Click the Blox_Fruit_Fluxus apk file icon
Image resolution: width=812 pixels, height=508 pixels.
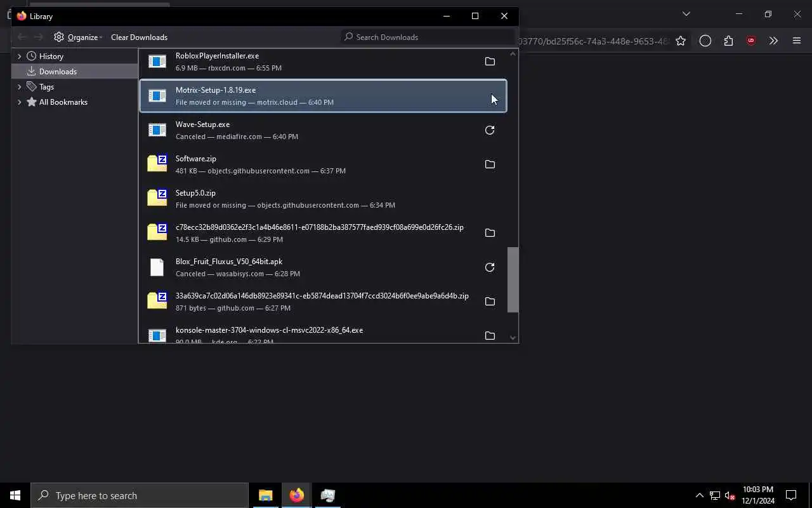(157, 267)
